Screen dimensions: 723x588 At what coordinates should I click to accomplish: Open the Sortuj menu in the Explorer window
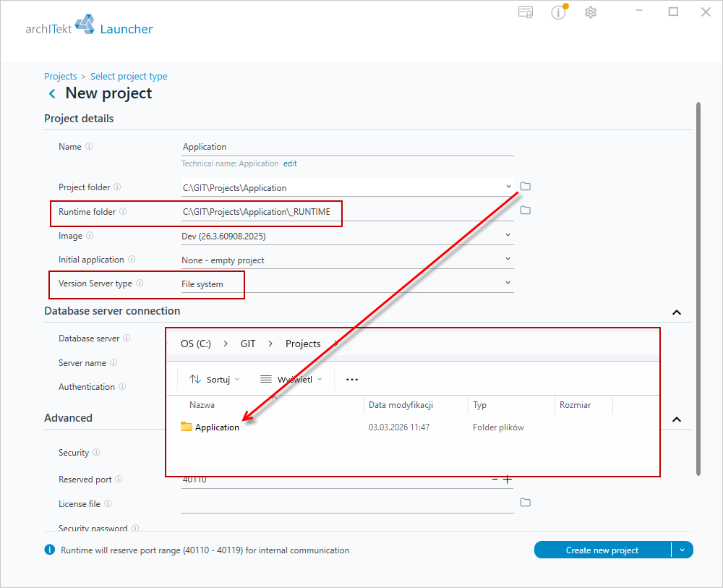[215, 380]
